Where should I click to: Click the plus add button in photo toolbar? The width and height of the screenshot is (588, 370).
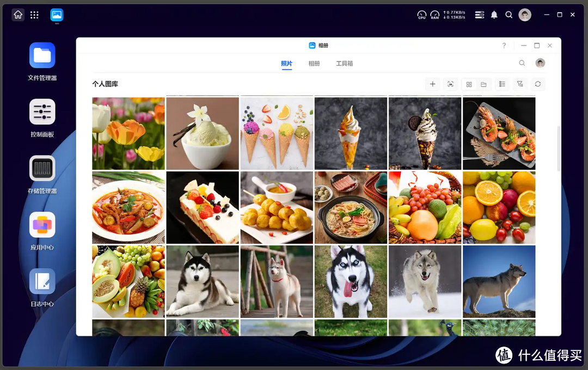pos(432,84)
